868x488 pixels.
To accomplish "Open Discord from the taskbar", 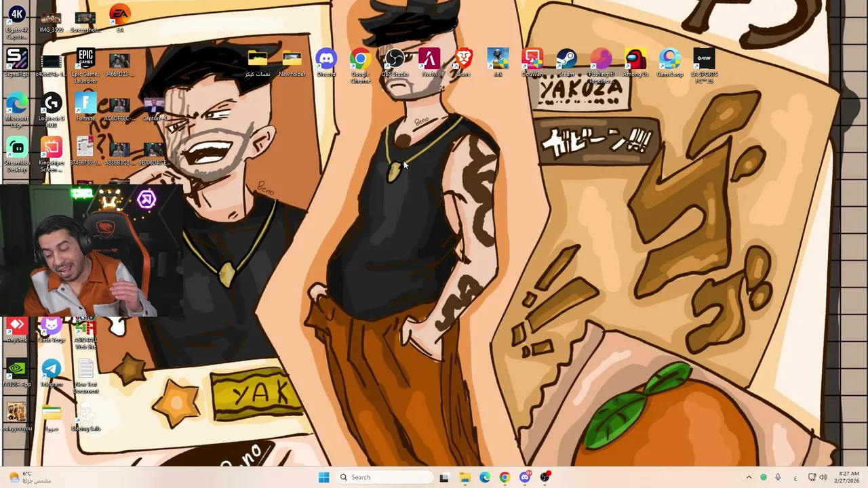I will pyautogui.click(x=525, y=477).
